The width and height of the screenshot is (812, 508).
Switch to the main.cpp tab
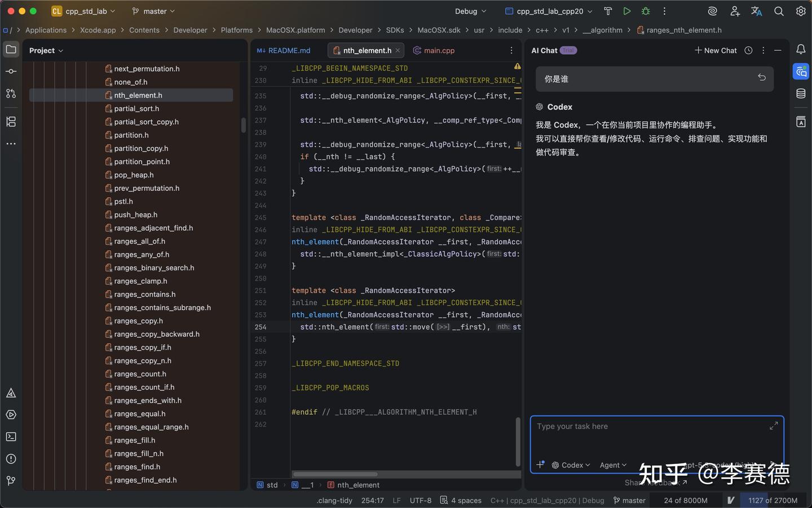[434, 50]
